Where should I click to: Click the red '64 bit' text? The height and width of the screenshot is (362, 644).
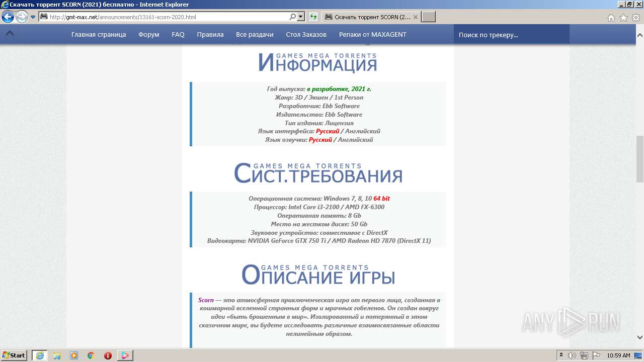coord(381,199)
